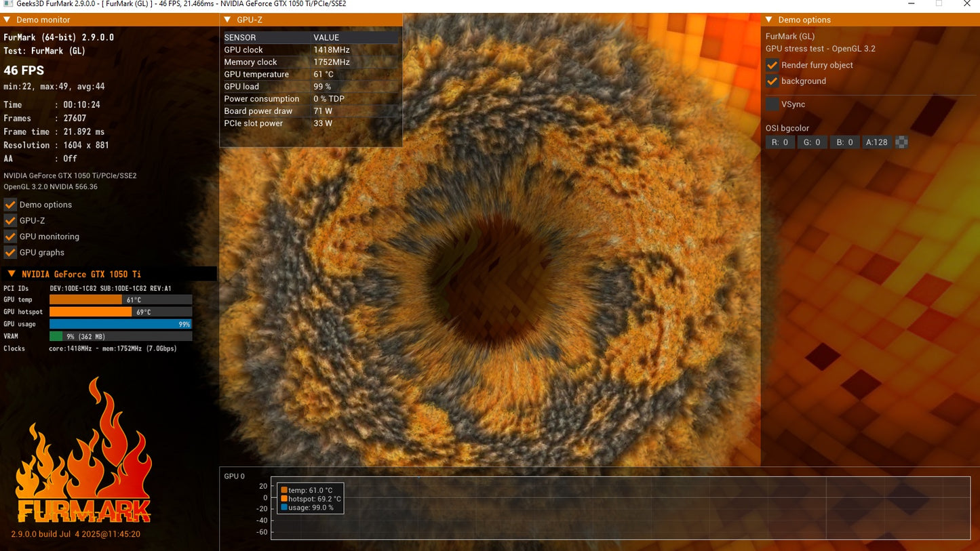Click the GPU 0 graph label

coord(235,476)
